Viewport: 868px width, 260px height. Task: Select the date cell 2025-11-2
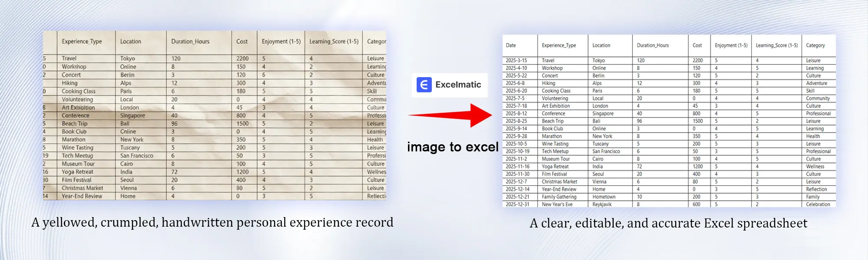coord(516,159)
